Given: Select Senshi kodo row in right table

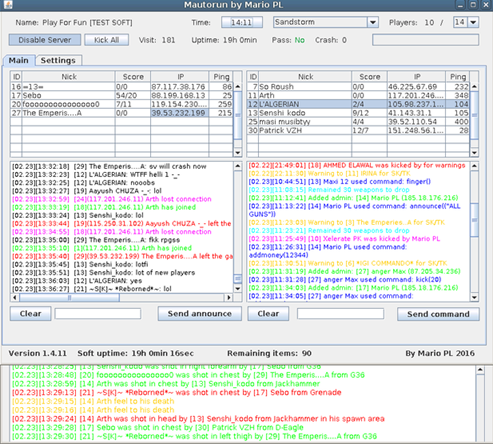Looking at the screenshot, I should click(358, 113).
